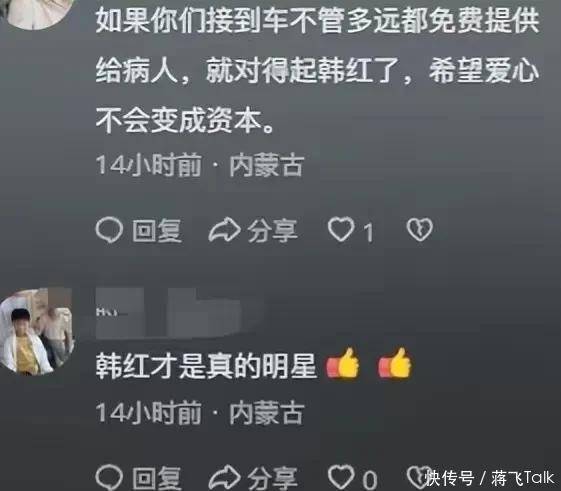Tap the share arrow icon on first comment

[x=224, y=230]
